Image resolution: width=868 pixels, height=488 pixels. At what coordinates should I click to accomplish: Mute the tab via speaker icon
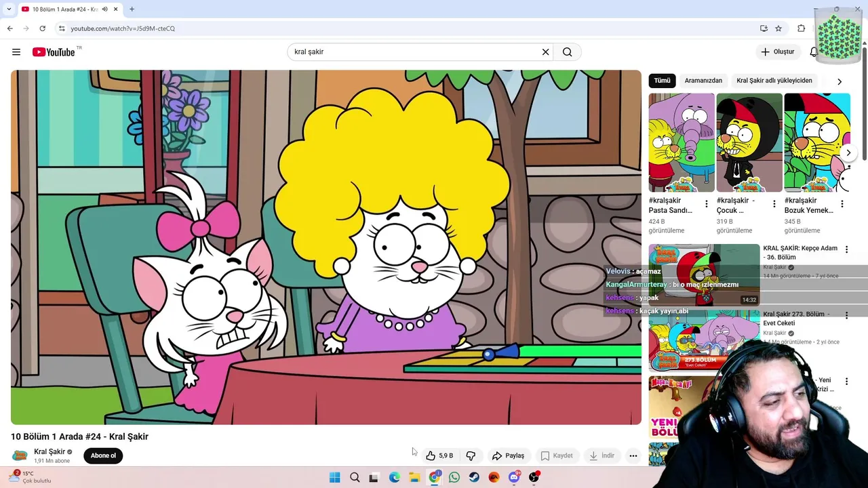(104, 9)
